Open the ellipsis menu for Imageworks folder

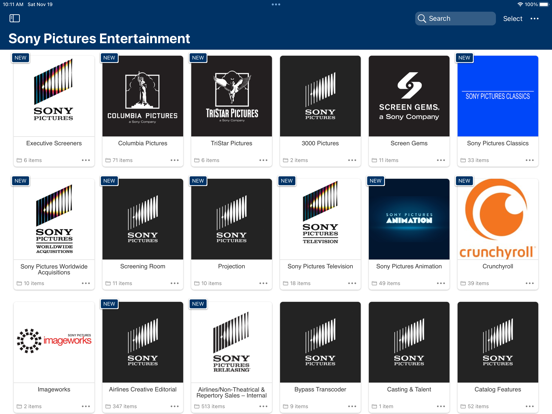[x=86, y=406]
